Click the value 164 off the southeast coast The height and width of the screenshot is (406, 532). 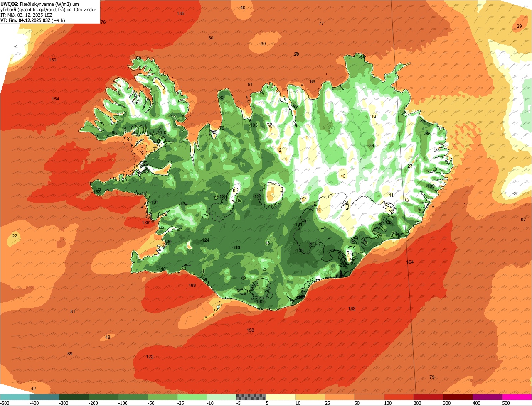pos(410,262)
